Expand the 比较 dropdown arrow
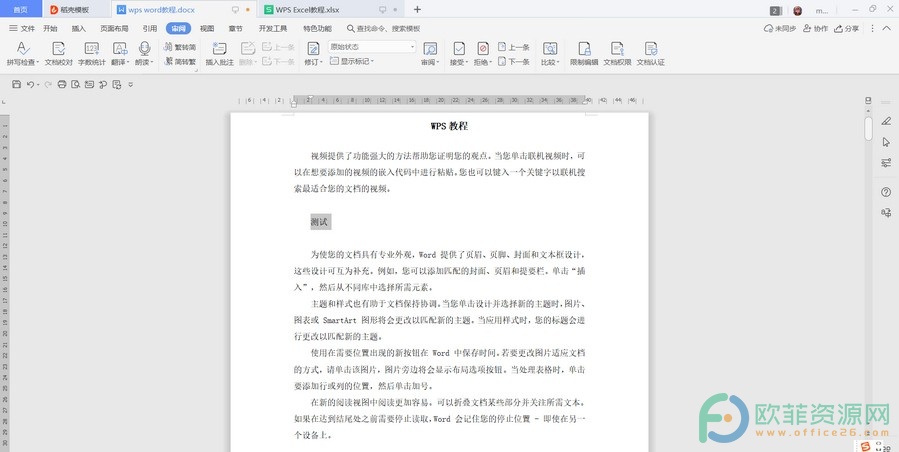This screenshot has width=899, height=452. pyautogui.click(x=557, y=62)
